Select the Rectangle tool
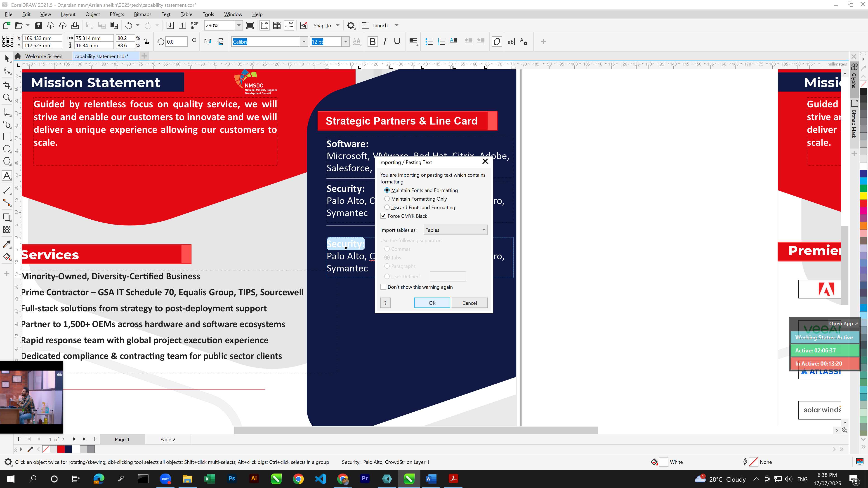This screenshot has height=488, width=868. click(7, 137)
